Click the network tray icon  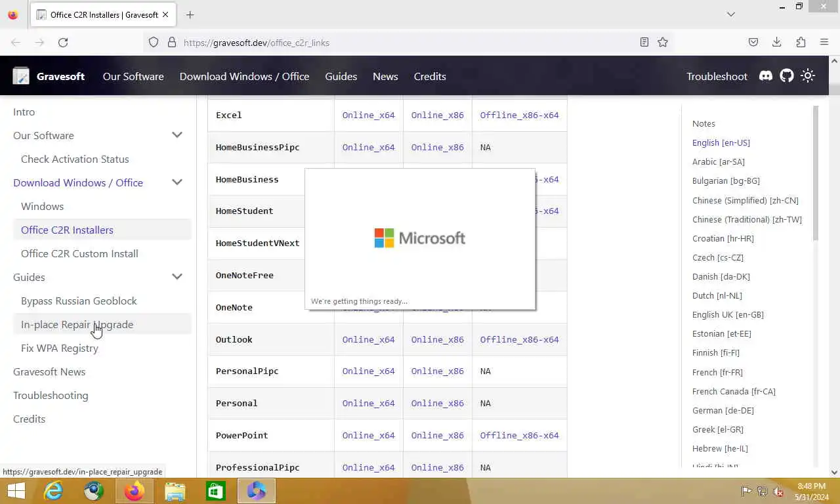coord(763,491)
